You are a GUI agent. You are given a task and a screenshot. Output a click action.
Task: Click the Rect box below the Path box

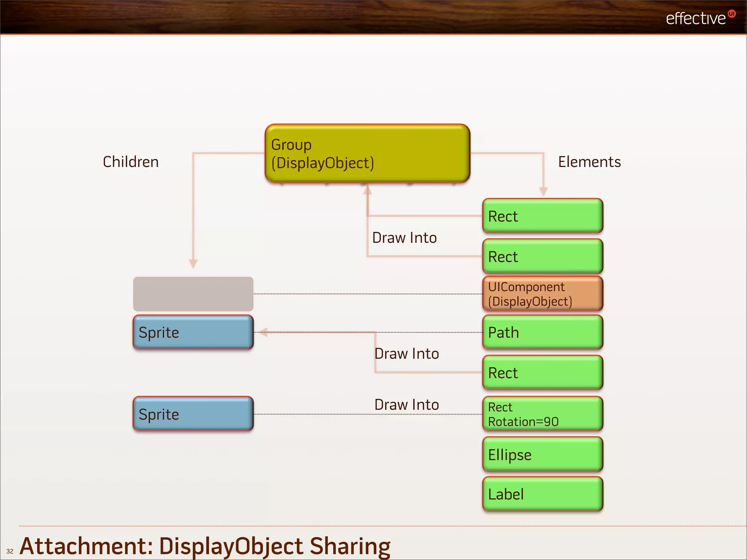[x=542, y=373]
